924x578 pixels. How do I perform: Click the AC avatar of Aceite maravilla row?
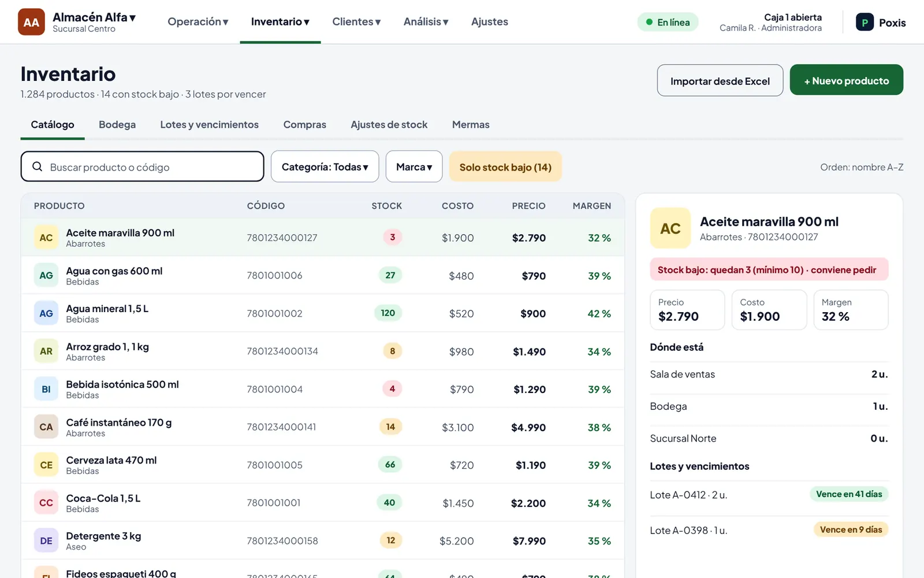[46, 238]
